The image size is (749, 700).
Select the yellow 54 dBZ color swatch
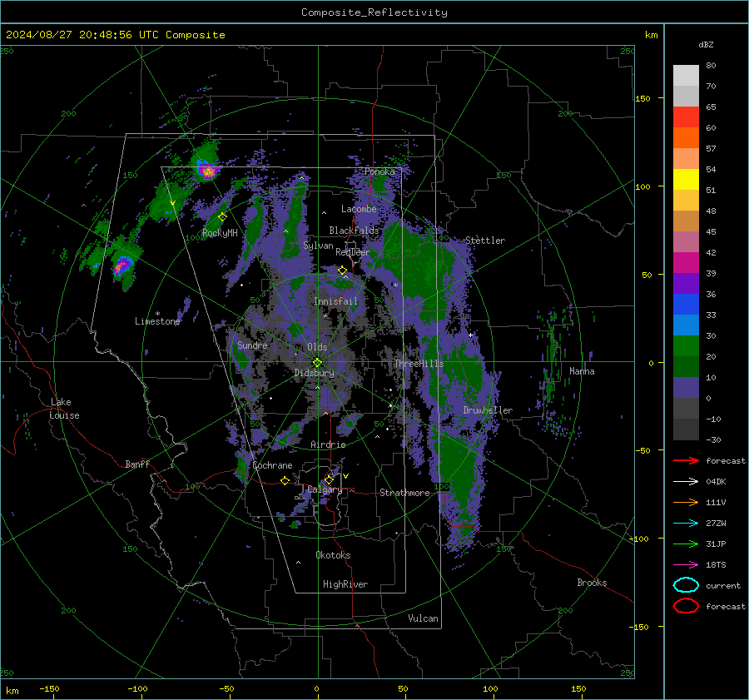click(x=686, y=179)
